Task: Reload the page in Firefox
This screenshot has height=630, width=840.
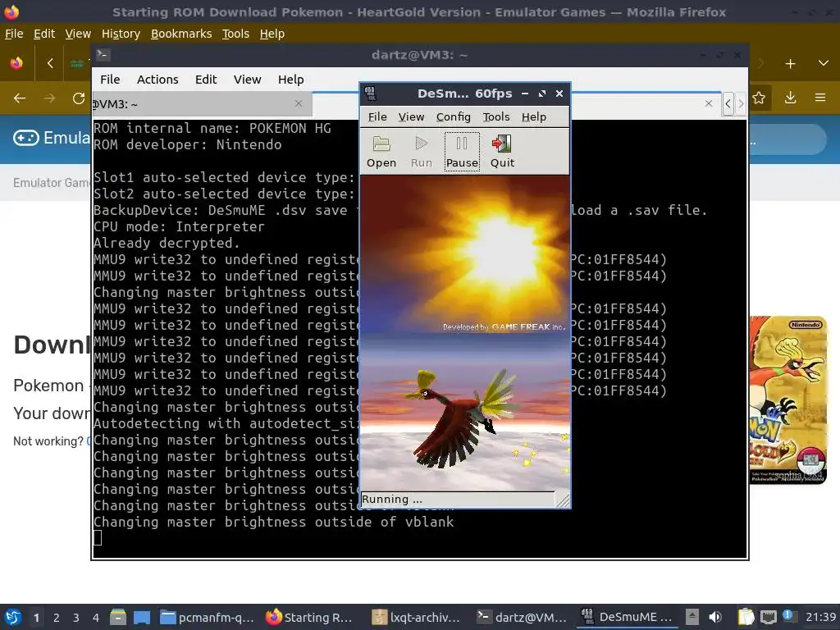Action: click(79, 98)
